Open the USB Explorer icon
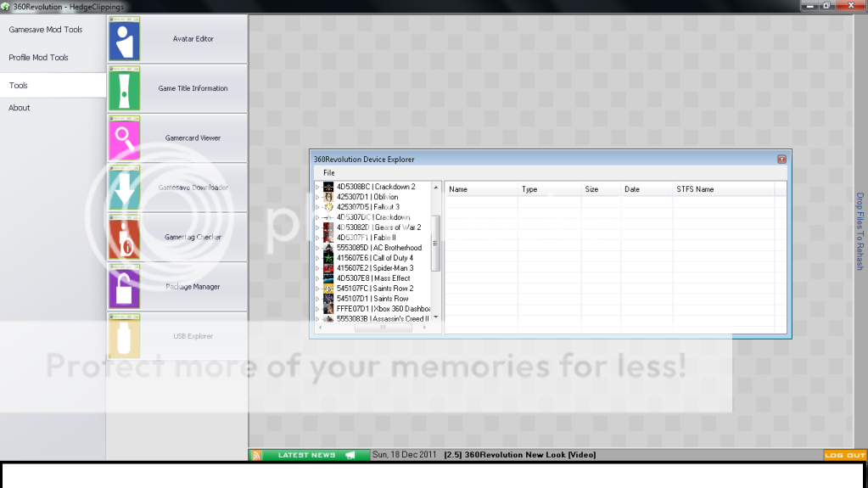Image resolution: width=868 pixels, height=488 pixels. coord(124,336)
